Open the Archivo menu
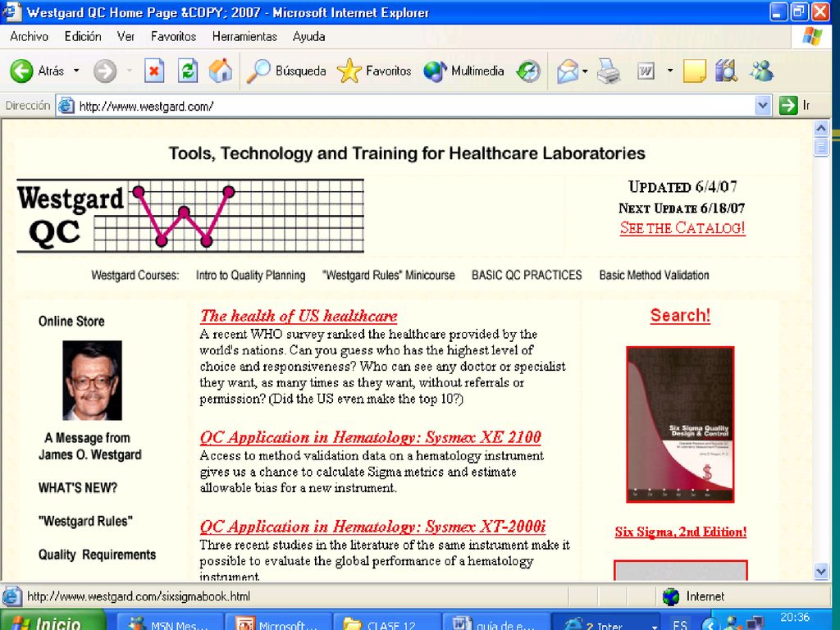The width and height of the screenshot is (840, 630). [x=29, y=36]
